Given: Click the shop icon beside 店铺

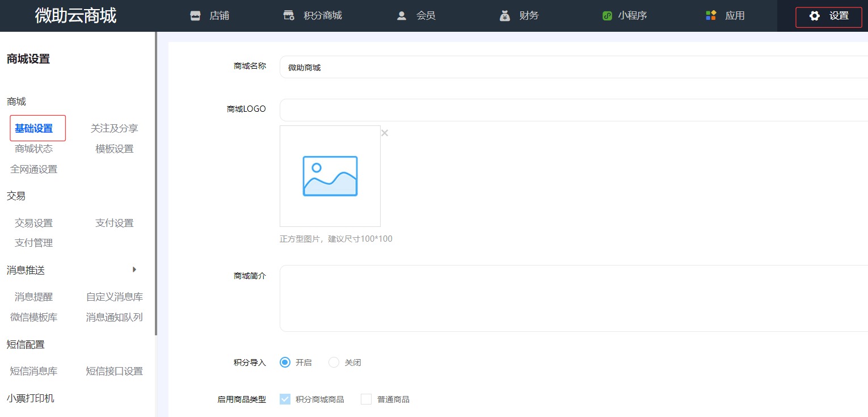Looking at the screenshot, I should [195, 16].
